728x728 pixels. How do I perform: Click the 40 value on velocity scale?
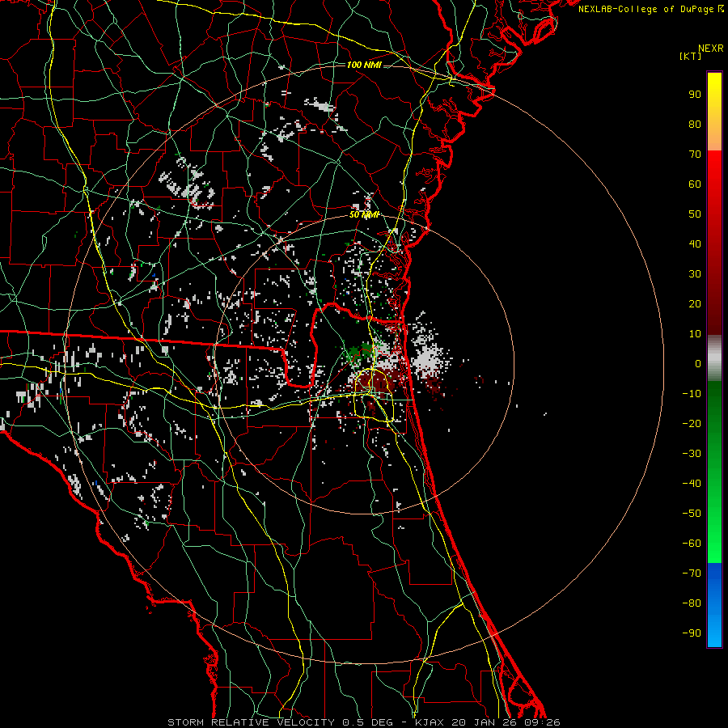[695, 243]
